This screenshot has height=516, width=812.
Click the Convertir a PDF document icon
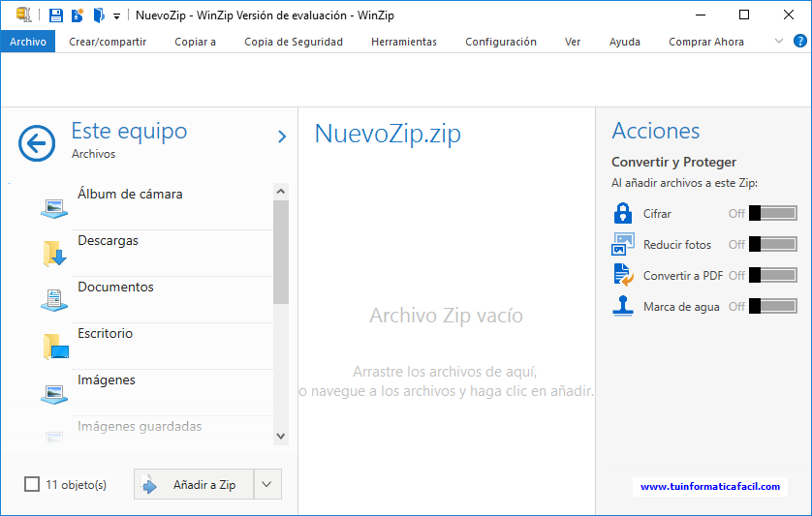(623, 275)
